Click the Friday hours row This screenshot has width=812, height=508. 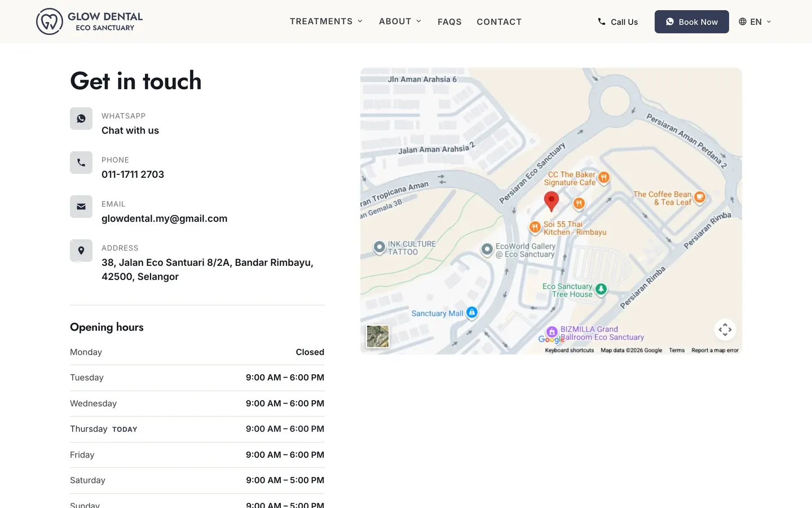tap(197, 455)
